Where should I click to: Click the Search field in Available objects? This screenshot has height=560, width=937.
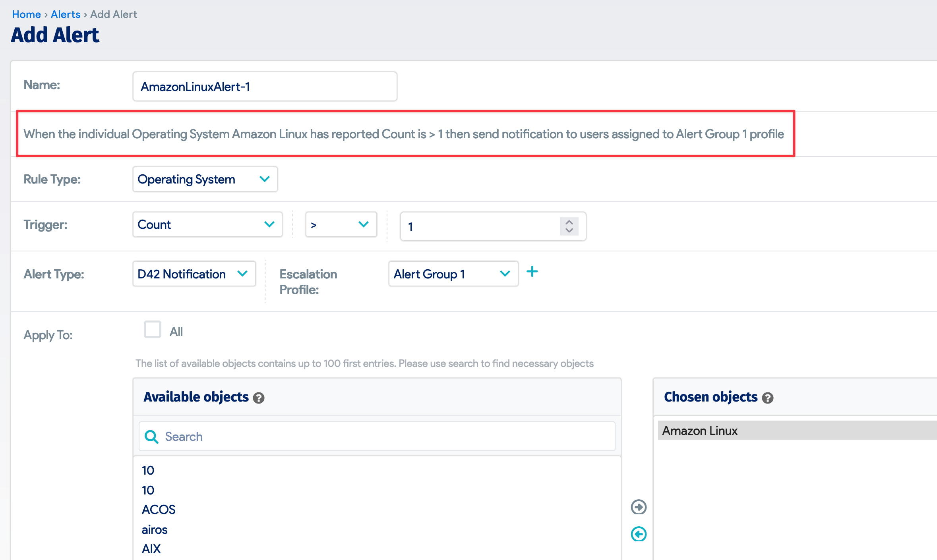pos(377,436)
